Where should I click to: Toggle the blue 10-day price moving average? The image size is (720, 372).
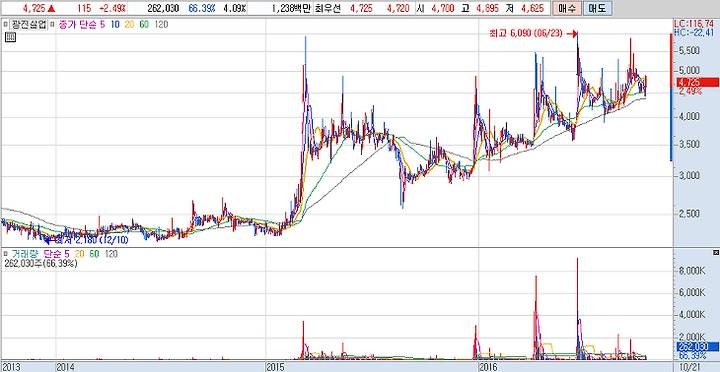114,25
